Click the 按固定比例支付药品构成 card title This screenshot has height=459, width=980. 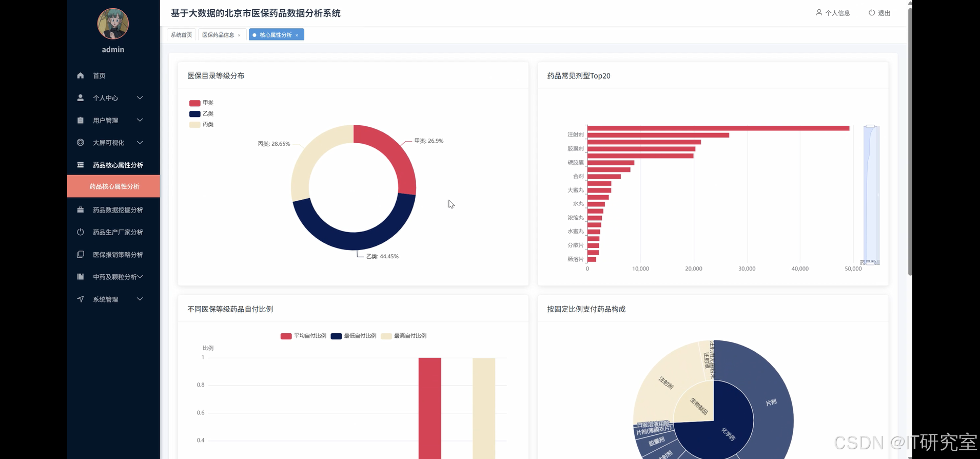[586, 309]
